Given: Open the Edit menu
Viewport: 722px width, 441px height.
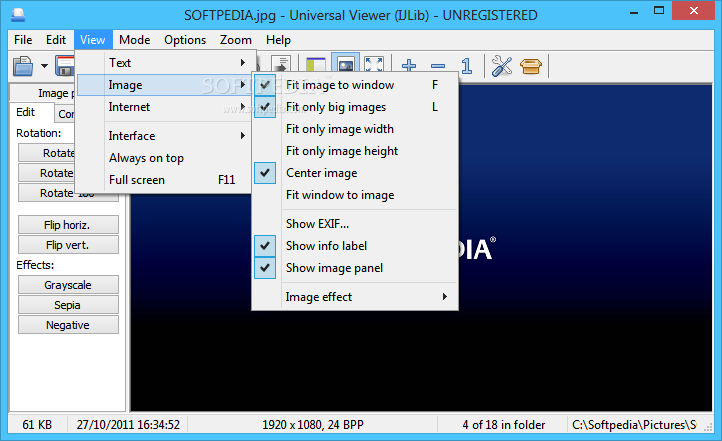Looking at the screenshot, I should (x=56, y=40).
